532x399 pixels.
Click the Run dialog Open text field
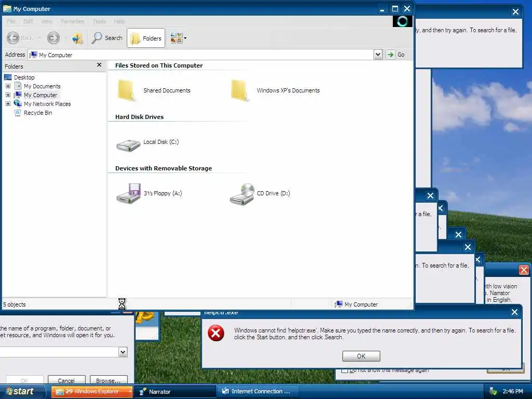[x=59, y=352]
